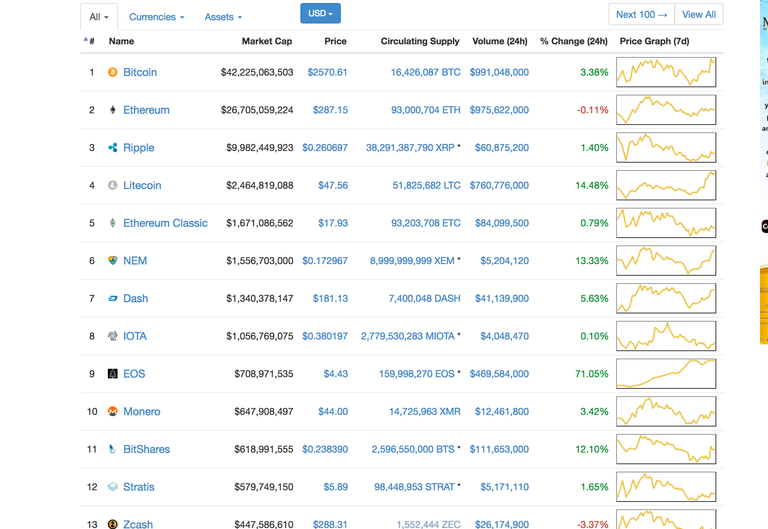
Task: Sort by Name column header
Action: tap(121, 41)
